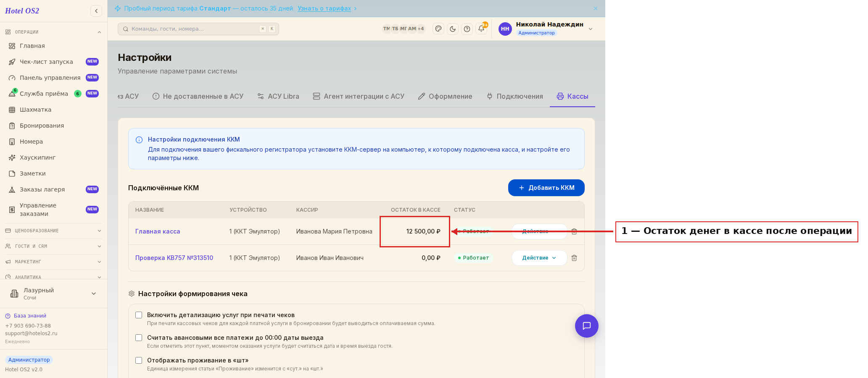Expand the Ценообразование sidebar section

click(53, 231)
